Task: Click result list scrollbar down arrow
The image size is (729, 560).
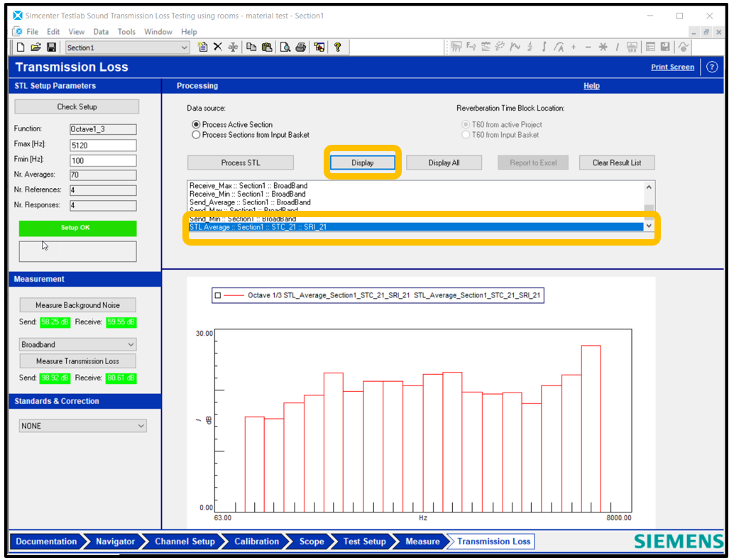Action: click(649, 226)
